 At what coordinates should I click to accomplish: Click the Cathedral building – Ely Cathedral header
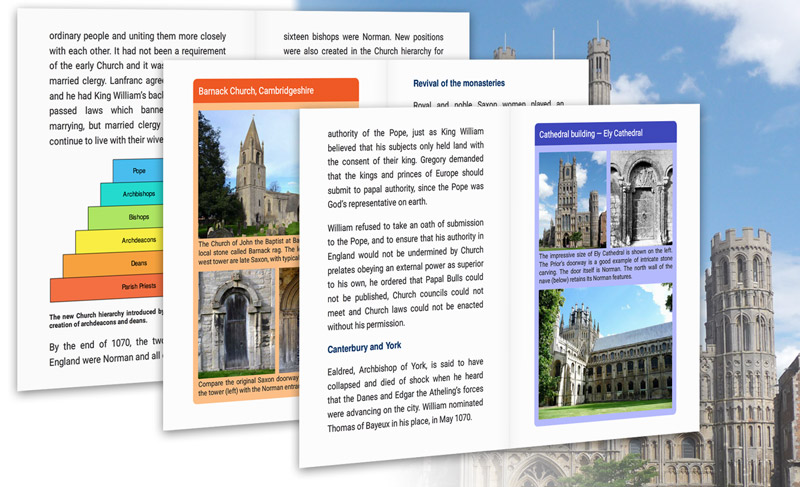pyautogui.click(x=606, y=133)
